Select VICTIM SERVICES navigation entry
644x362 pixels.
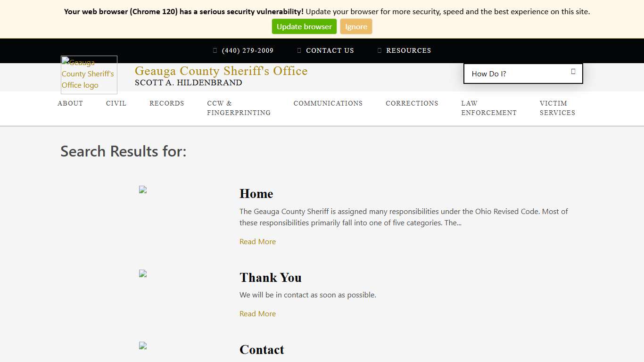point(557,108)
